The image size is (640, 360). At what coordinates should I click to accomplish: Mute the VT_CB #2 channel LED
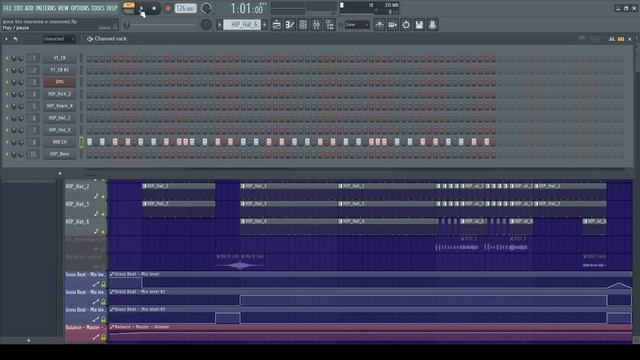[x=7, y=70]
